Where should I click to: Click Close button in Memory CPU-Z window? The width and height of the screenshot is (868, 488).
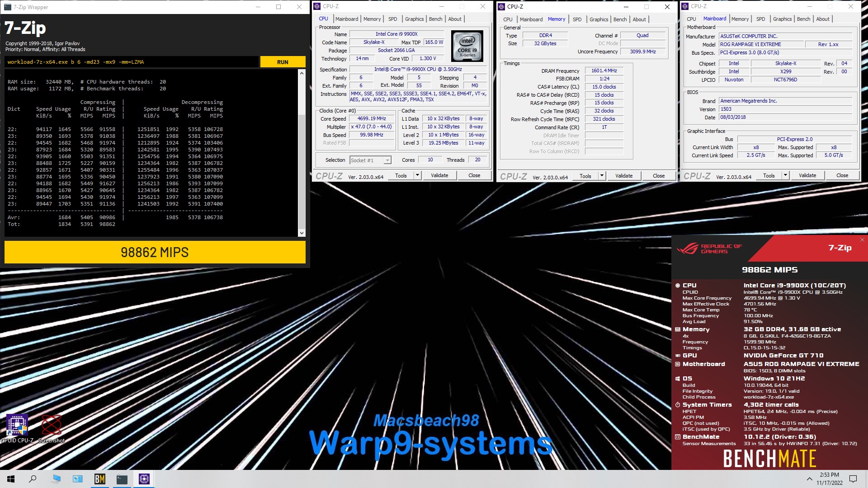tap(659, 176)
